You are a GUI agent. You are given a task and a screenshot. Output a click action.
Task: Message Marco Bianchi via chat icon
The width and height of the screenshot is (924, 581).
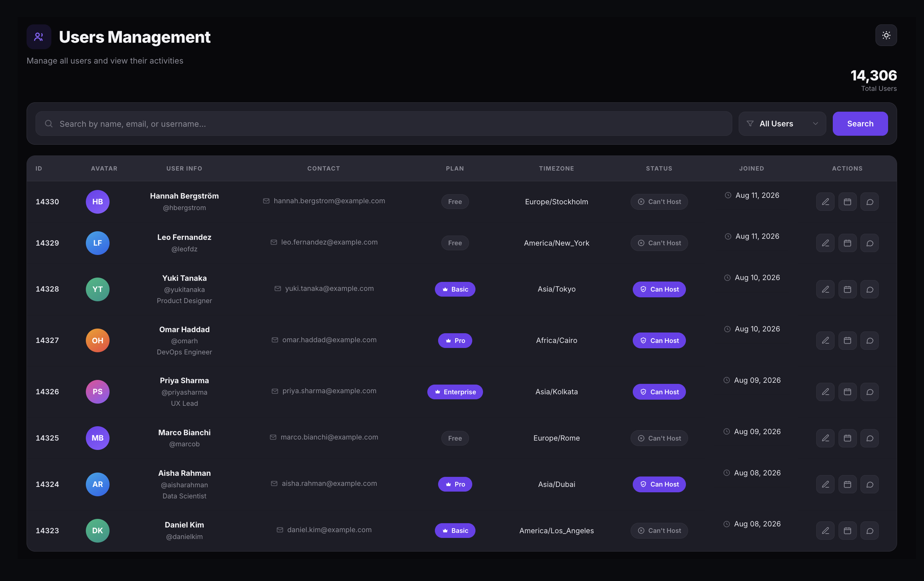[869, 438]
